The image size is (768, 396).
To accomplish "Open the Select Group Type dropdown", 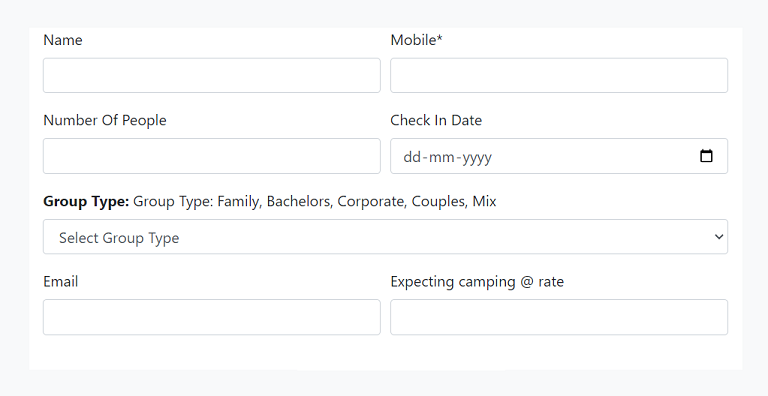I will coord(385,237).
